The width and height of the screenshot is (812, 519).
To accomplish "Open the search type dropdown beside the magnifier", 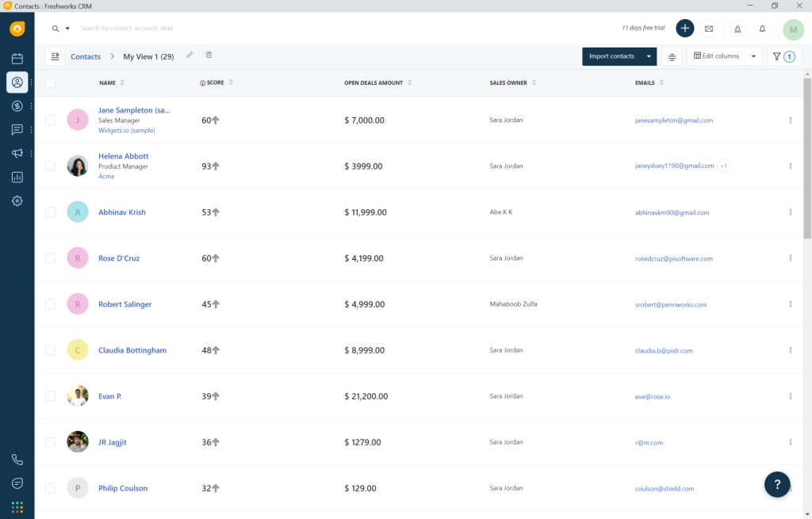I will tap(67, 29).
